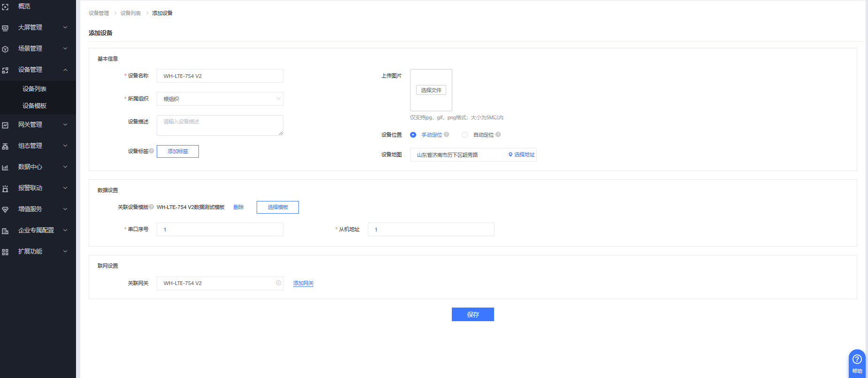Screen dimensions: 868x378
Task: Go to 设备列表 in the sidebar submenu
Action: [35, 89]
